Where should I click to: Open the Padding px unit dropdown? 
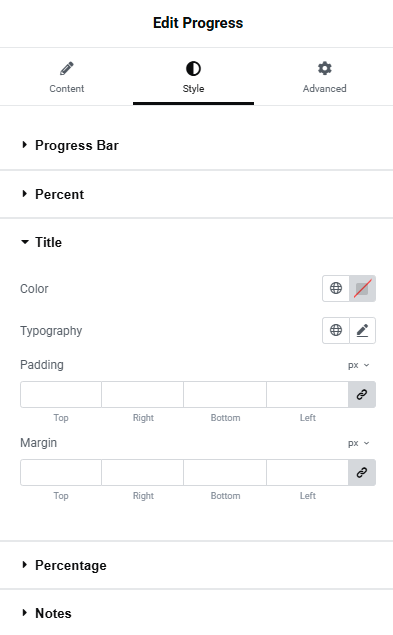pos(359,365)
